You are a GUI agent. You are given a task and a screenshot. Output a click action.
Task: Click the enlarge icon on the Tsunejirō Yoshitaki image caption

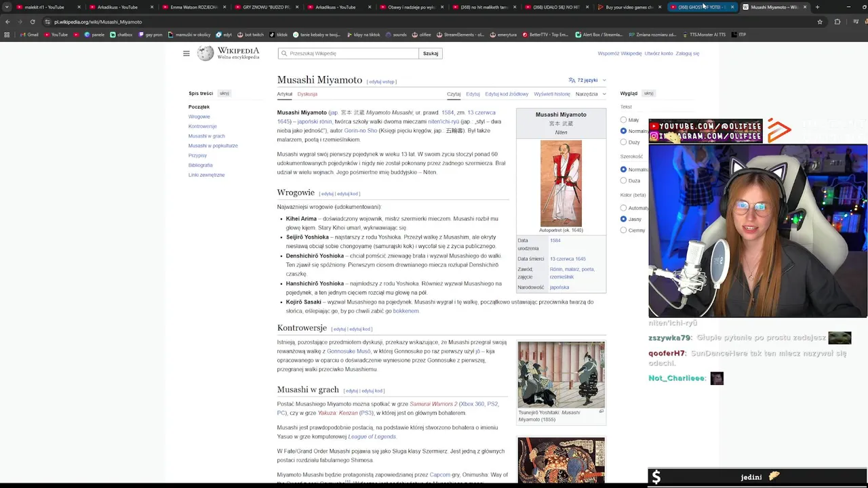click(x=601, y=411)
